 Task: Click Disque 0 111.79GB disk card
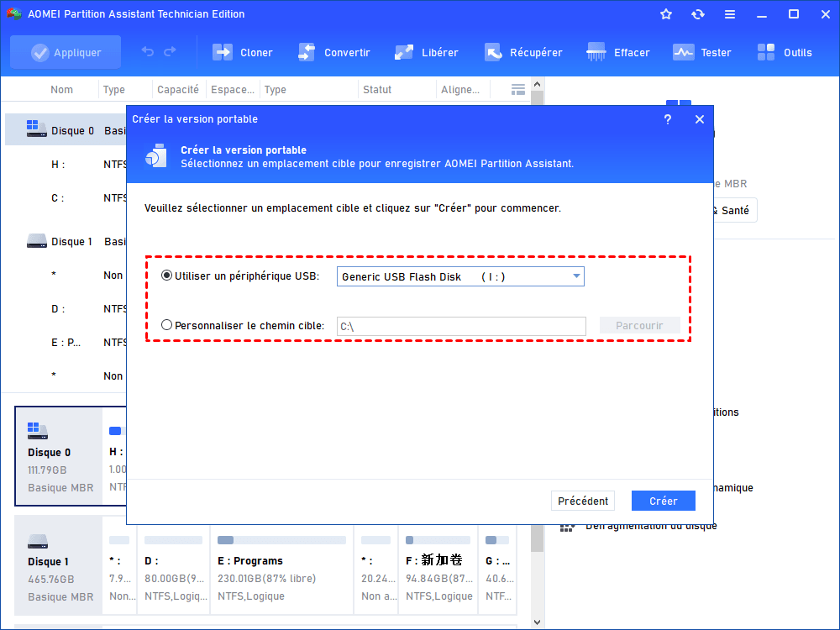tap(59, 456)
